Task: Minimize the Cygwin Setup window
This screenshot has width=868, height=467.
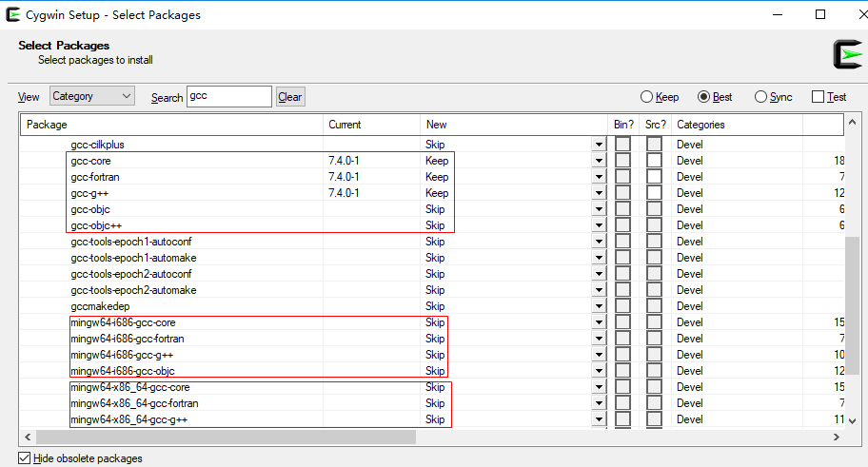Action: pyautogui.click(x=778, y=14)
